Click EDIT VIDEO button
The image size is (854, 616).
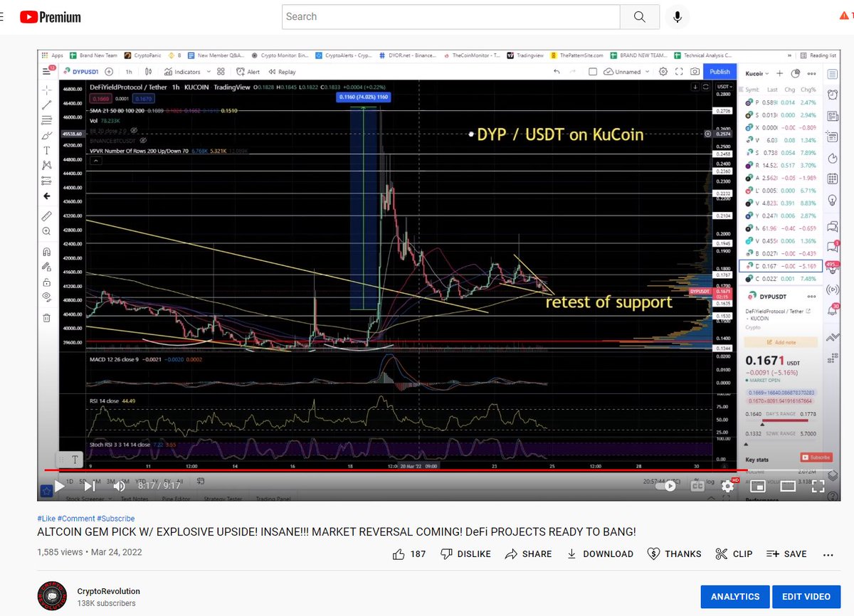coord(806,597)
